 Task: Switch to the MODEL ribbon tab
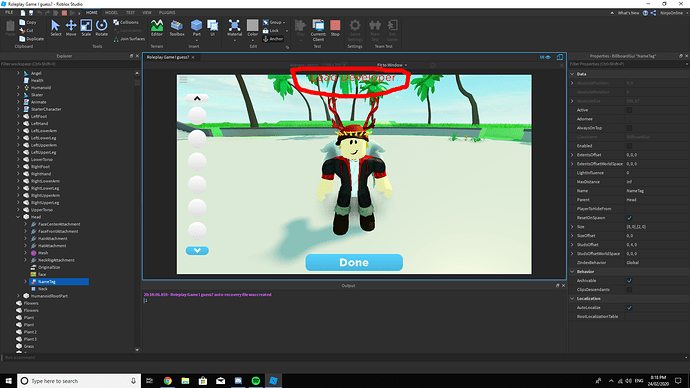[x=111, y=13]
